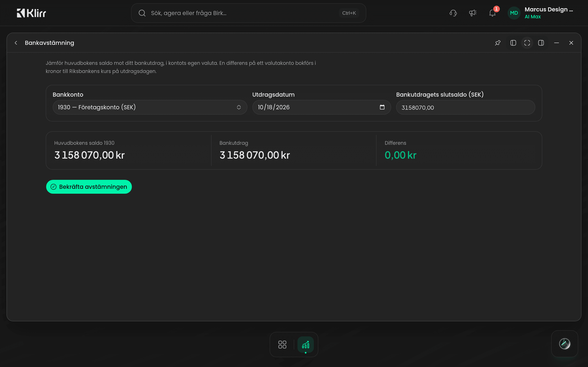Toggle fullscreen panel layout
The image size is (588, 367).
pos(527,43)
